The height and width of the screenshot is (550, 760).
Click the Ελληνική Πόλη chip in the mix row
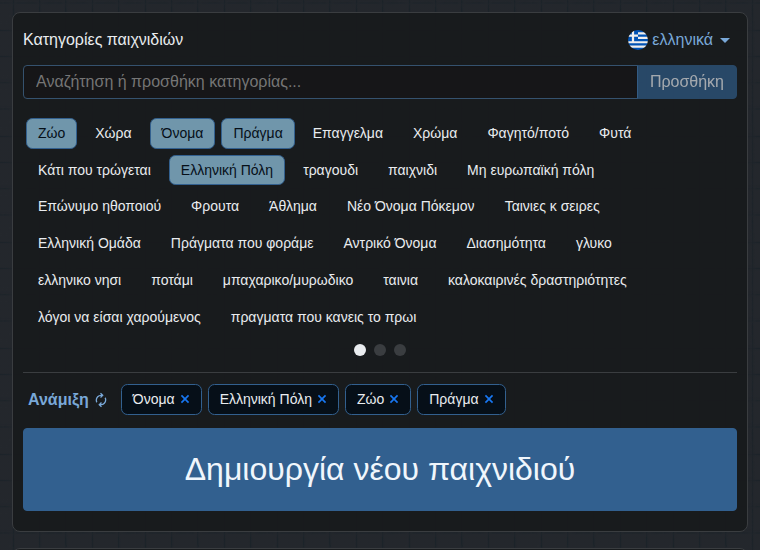273,399
